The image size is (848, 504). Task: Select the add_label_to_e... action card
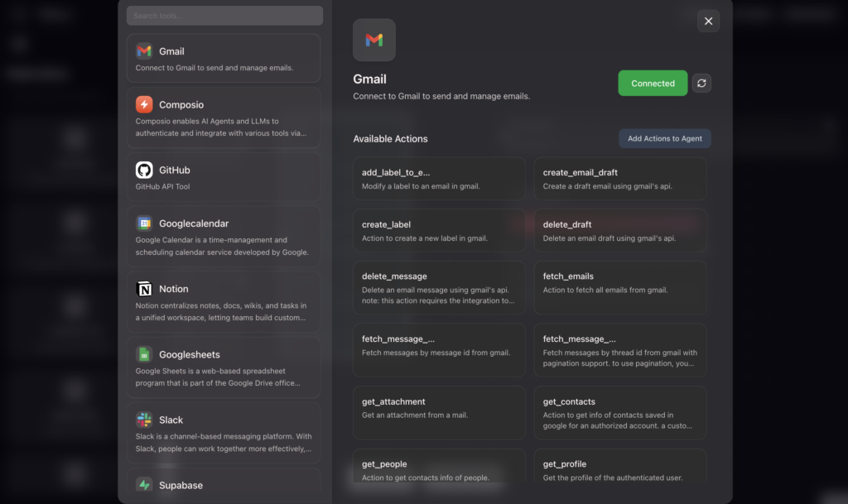(x=439, y=179)
